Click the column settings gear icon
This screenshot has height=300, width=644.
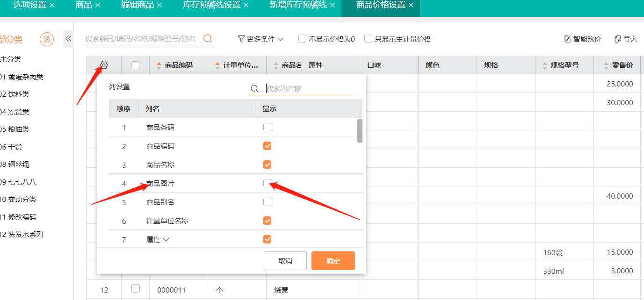pyautogui.click(x=104, y=65)
